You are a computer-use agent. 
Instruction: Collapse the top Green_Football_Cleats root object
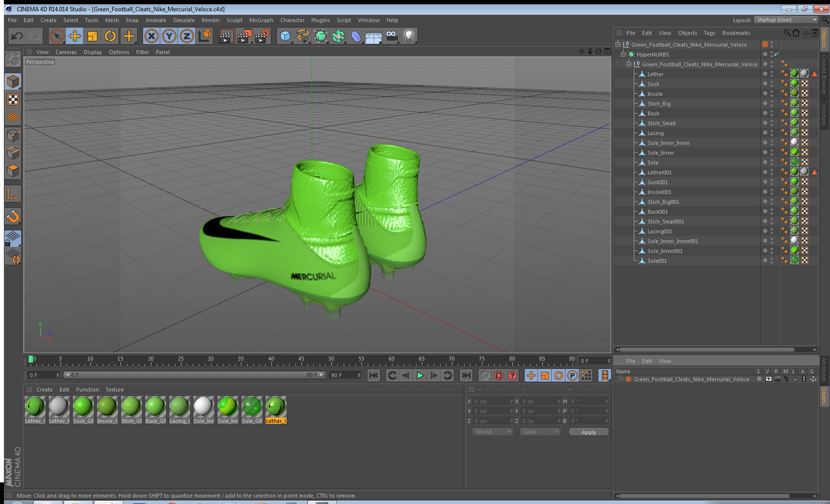[618, 45]
